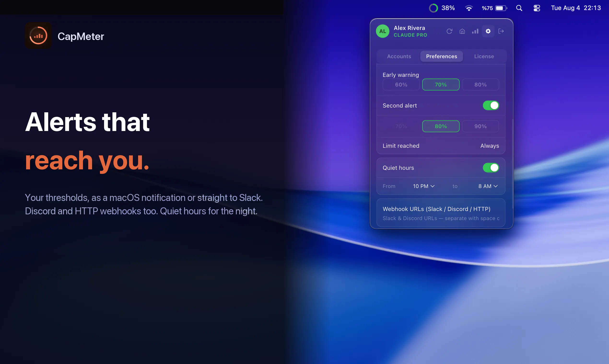Set second alert threshold to 80%
This screenshot has width=609, height=364.
441,126
